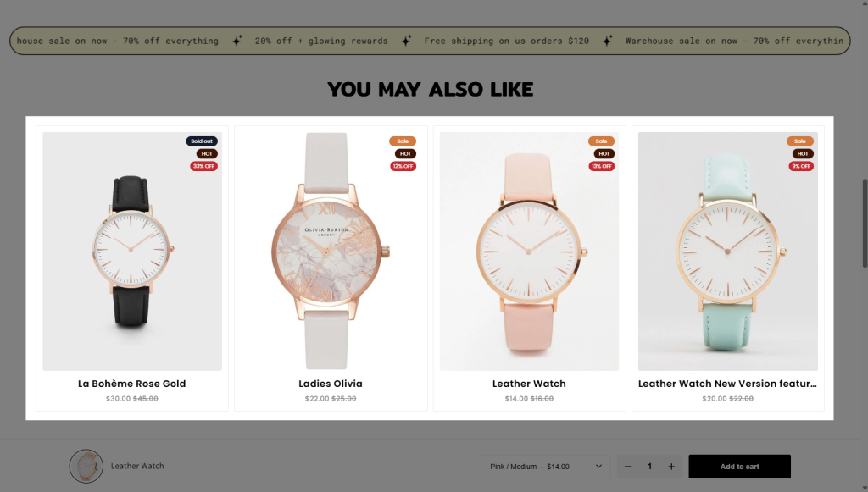The width and height of the screenshot is (868, 492).
Task: Open the Pink / Medium variant dropdown
Action: [545, 467]
